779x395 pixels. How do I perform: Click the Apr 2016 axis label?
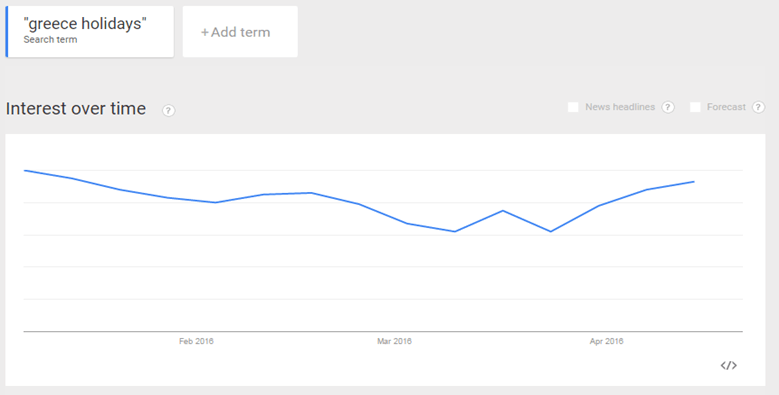point(606,341)
